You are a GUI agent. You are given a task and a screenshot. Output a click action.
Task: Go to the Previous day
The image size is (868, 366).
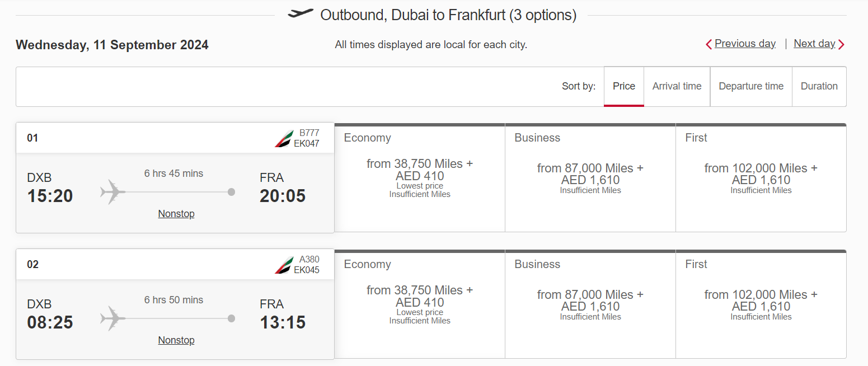point(745,44)
